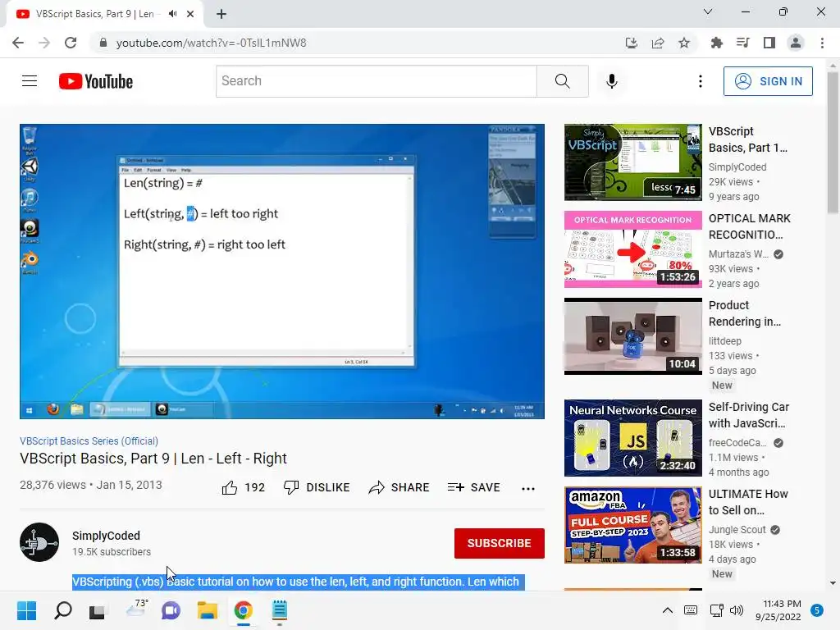
Task: Open ULTIMATE How to Sell on video title
Action: [x=748, y=502]
